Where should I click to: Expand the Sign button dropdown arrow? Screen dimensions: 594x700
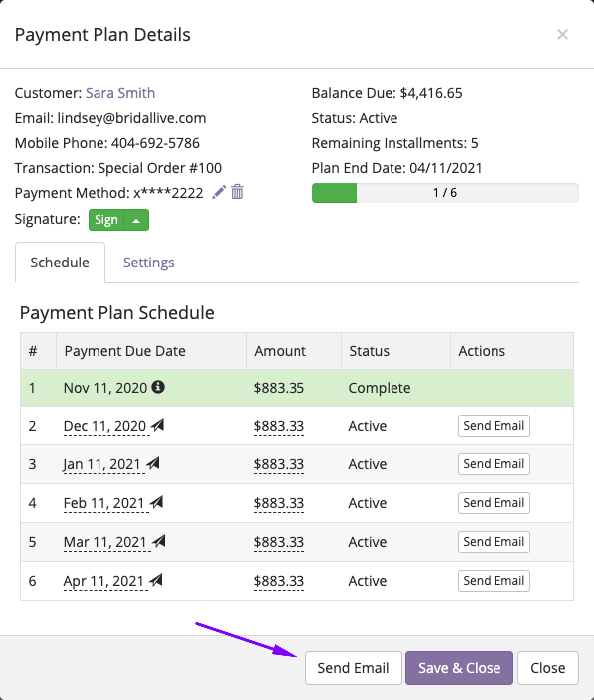(136, 220)
